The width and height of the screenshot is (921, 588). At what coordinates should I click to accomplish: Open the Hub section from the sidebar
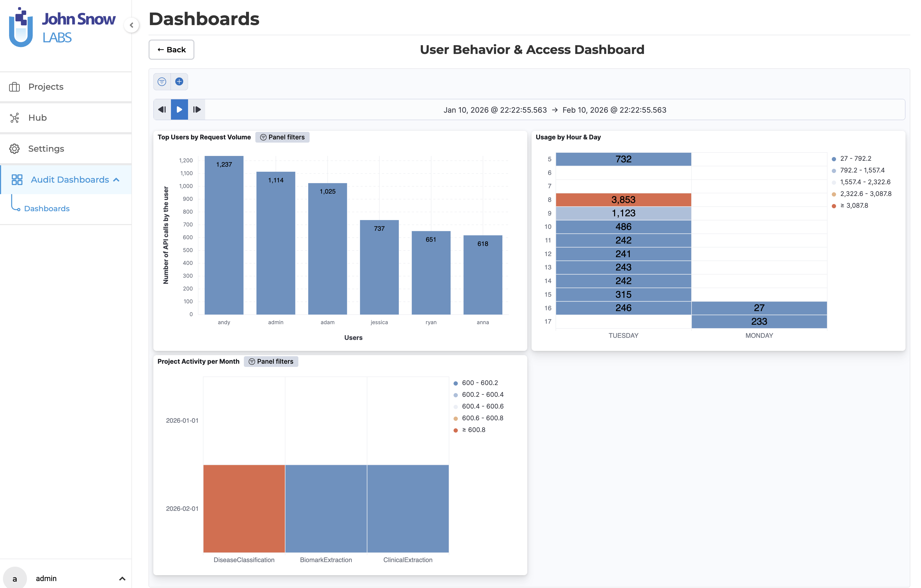[14, 118]
